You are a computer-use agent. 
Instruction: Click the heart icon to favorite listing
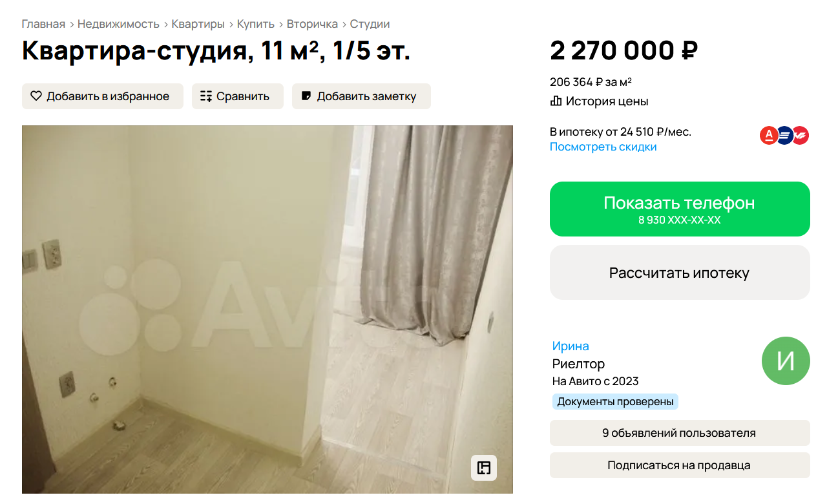click(x=36, y=96)
